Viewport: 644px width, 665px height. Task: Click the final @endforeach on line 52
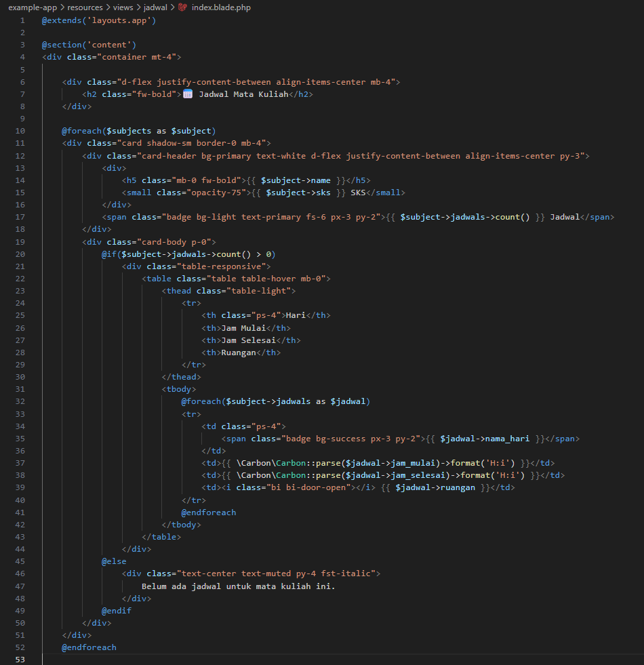[x=89, y=647]
